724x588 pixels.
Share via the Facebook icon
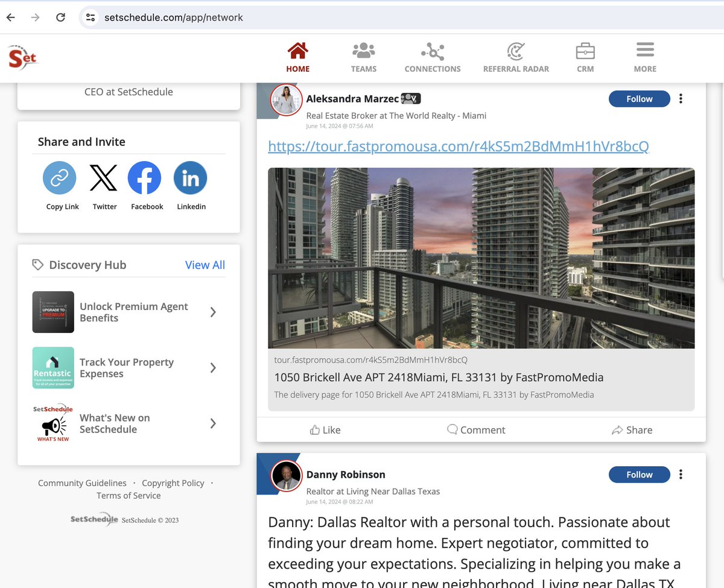145,178
